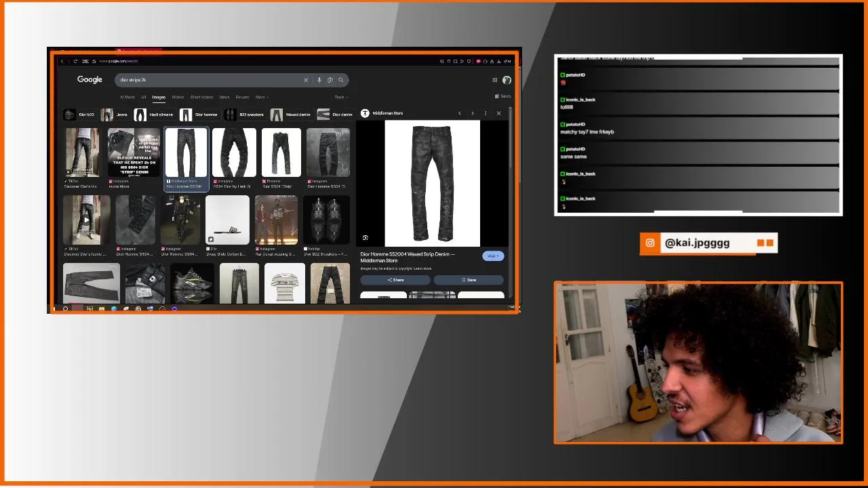
Task: Clear the Google search box text
Action: (x=306, y=80)
